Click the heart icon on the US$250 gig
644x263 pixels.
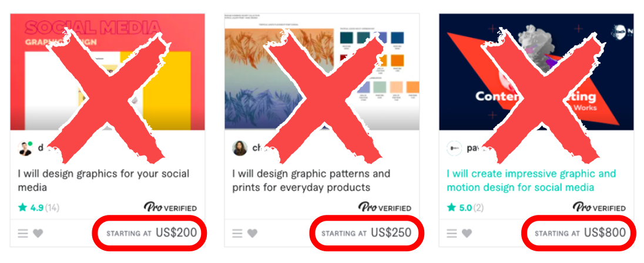252,234
